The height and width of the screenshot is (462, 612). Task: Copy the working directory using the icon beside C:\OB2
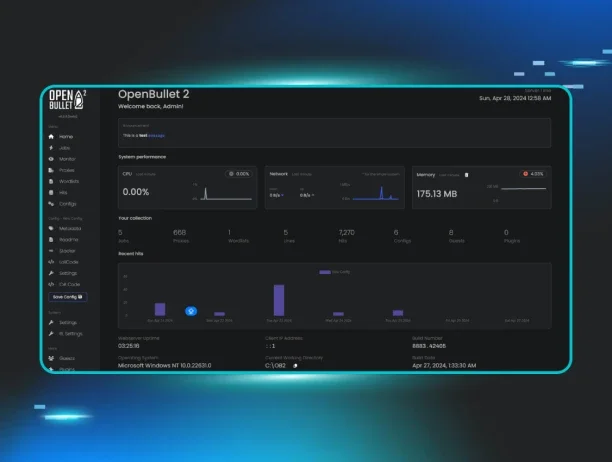tap(295, 366)
